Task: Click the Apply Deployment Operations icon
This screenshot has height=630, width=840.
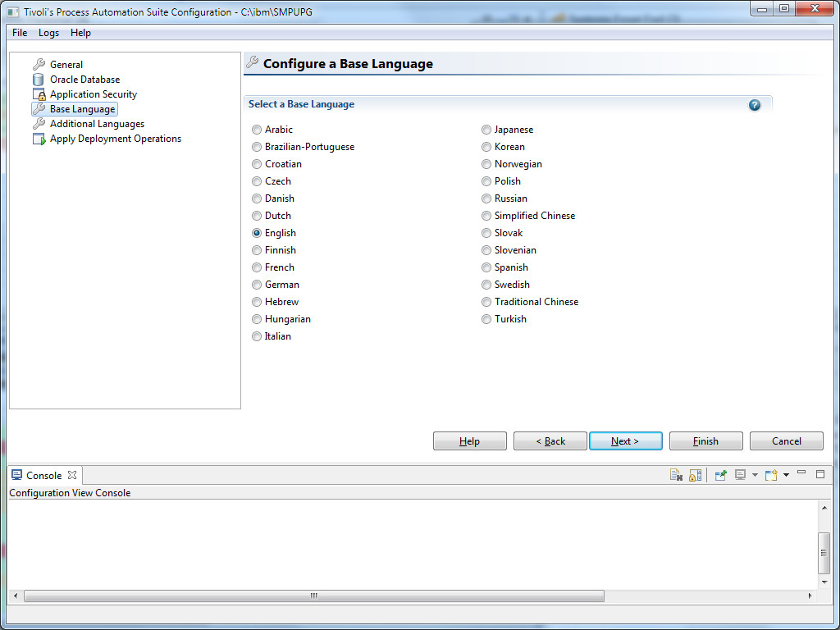Action: (x=39, y=139)
